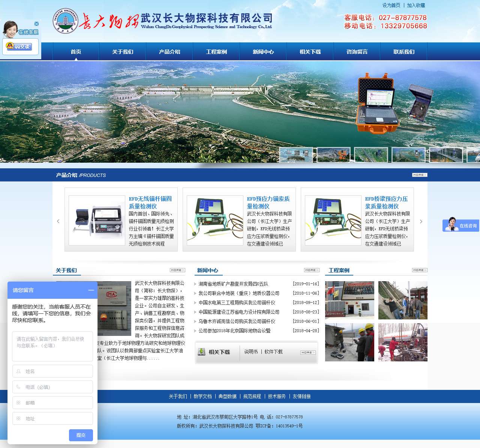This screenshot has width=480, height=448.
Task: Click the 加入收藏 link
Action: (416, 5)
